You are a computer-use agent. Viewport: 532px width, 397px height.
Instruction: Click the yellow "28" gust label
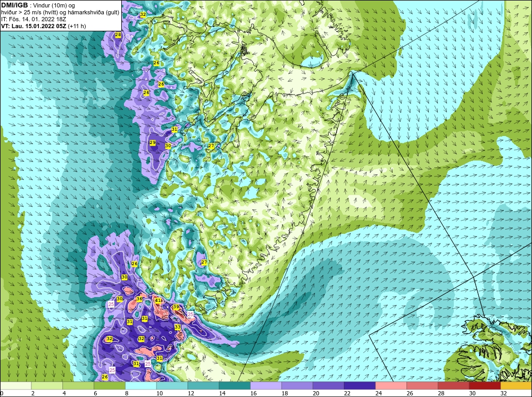pos(118,35)
